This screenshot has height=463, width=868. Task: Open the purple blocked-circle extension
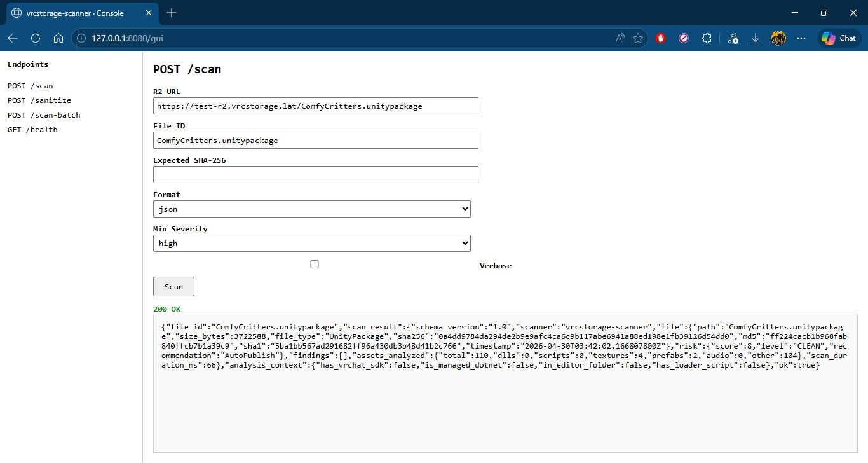[684, 38]
